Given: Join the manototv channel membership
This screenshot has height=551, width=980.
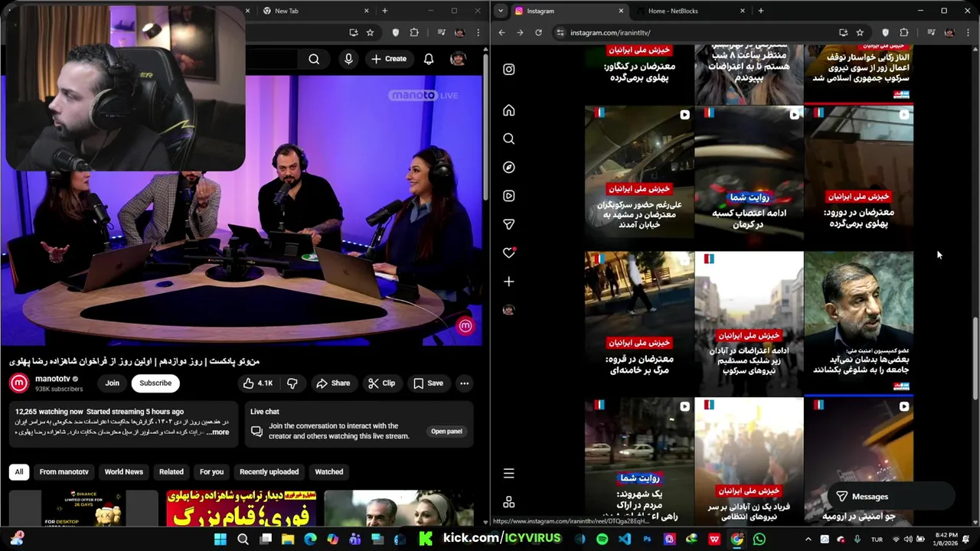Looking at the screenshot, I should (x=113, y=383).
